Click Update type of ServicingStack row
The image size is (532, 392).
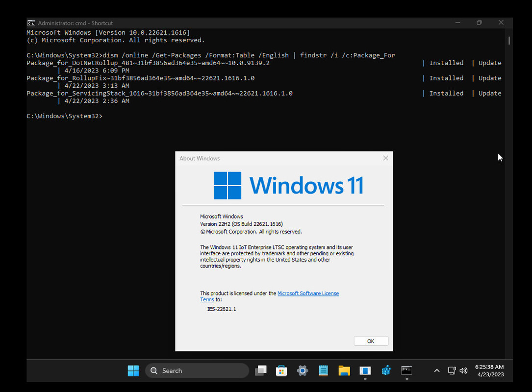(490, 94)
